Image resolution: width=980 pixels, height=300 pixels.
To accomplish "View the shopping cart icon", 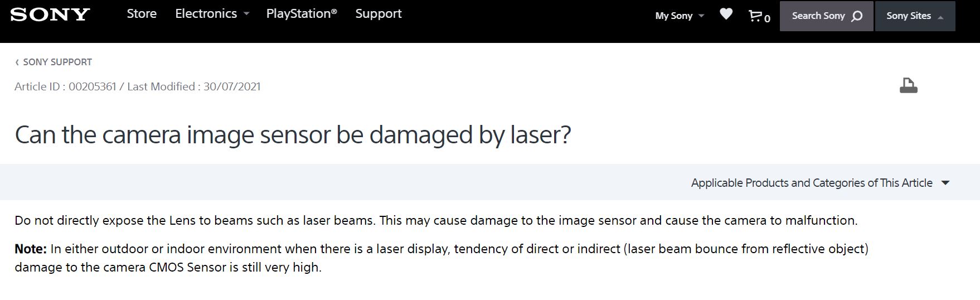I will (755, 16).
